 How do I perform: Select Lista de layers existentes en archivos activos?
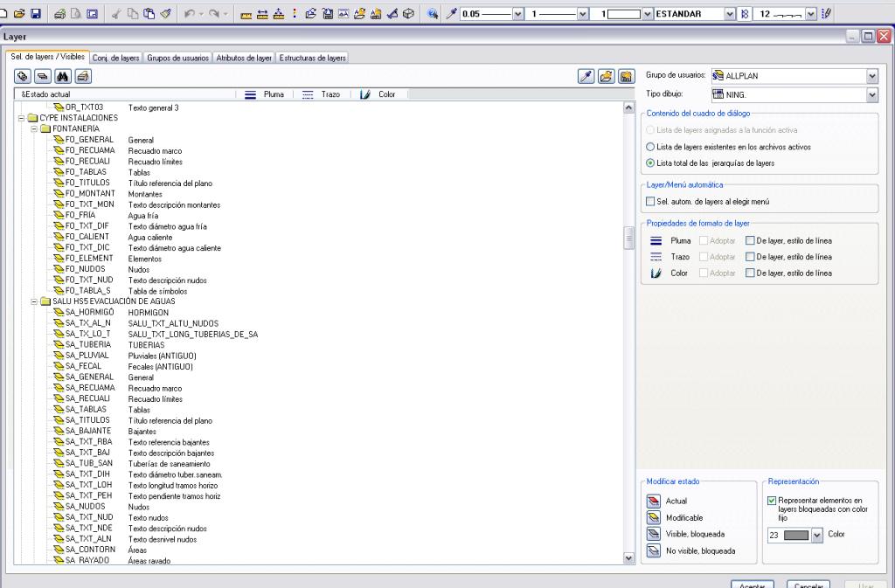pos(650,147)
